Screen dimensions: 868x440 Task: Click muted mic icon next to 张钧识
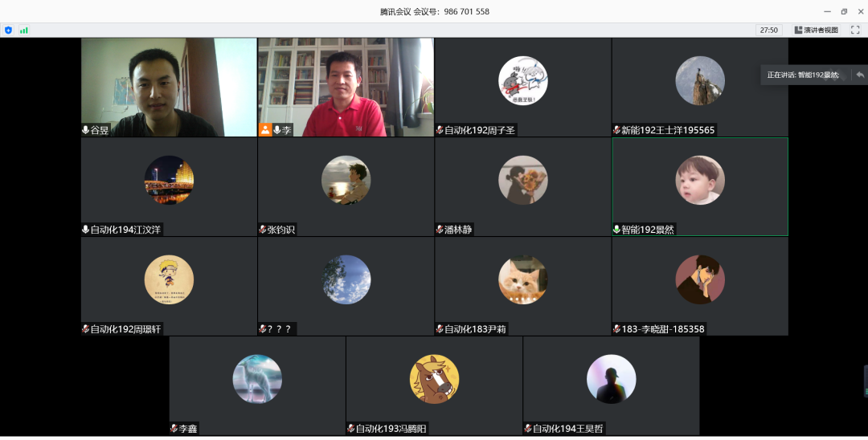(x=263, y=229)
